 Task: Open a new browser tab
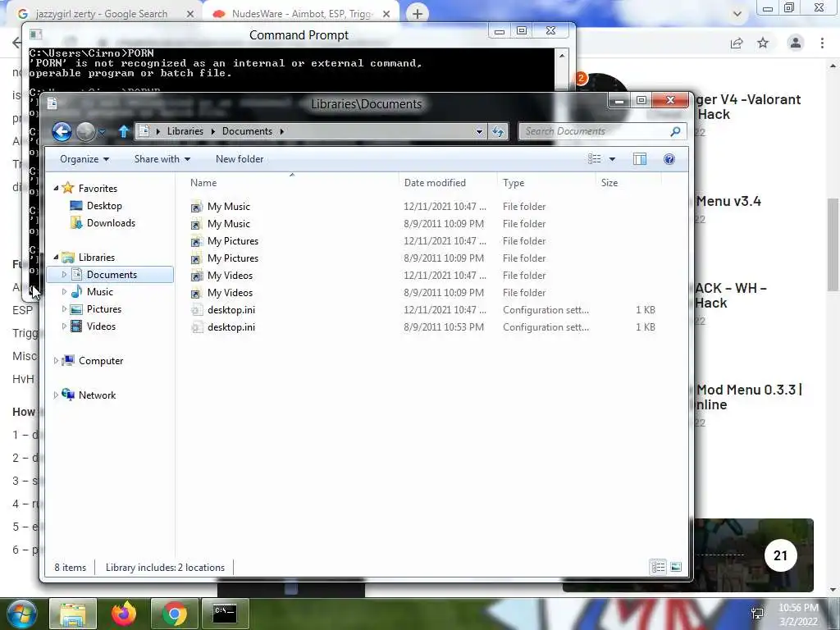tap(418, 14)
